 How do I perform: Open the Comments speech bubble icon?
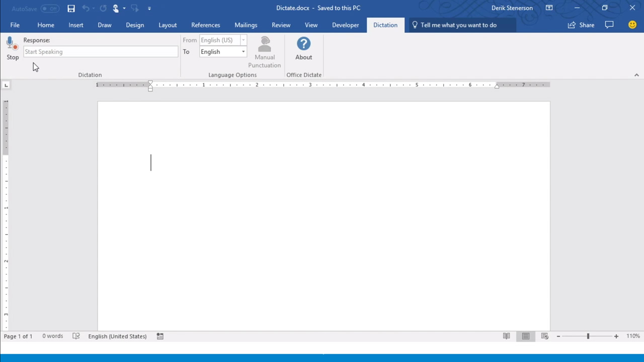tap(609, 25)
